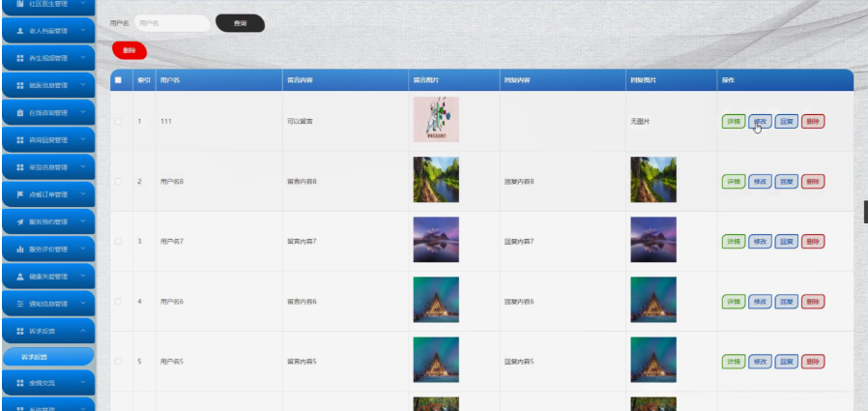Check the checkbox for row 1 (用户名 111)
The height and width of the screenshot is (411, 868).
click(118, 121)
